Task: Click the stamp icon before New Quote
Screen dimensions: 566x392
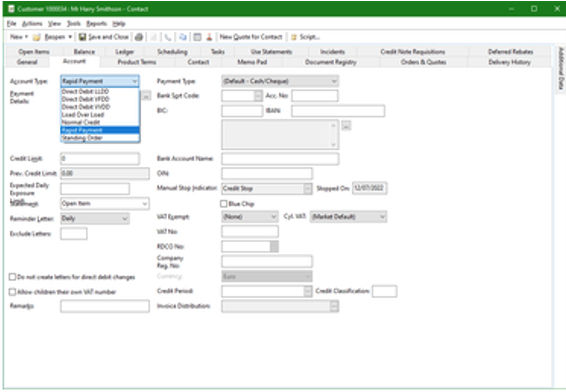Action: 209,37
